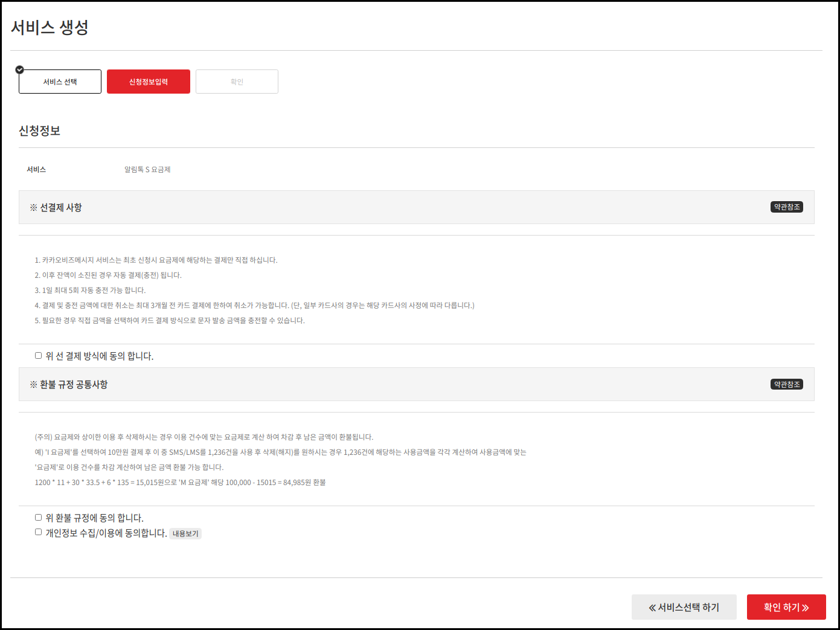Click the ※ 선결제 사항 section header
The image size is (840, 630).
click(x=56, y=207)
